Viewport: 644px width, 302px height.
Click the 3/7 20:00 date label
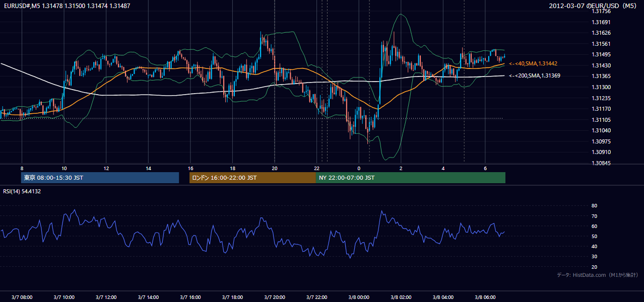tap(275, 297)
